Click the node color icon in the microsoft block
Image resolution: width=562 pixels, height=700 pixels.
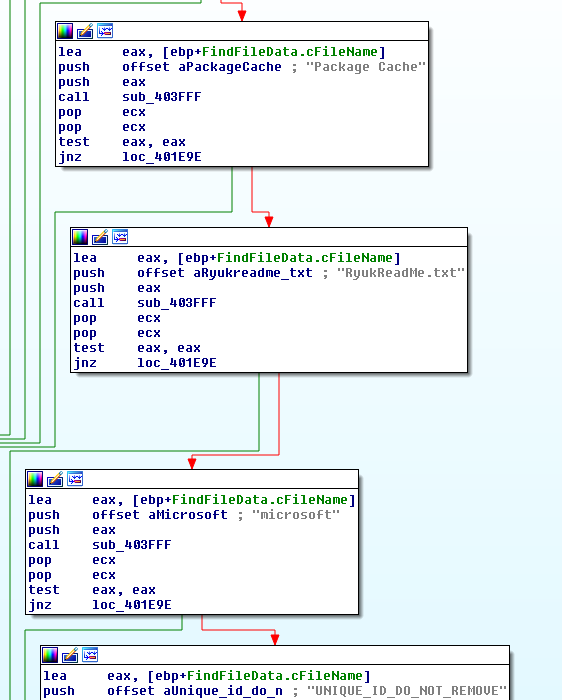(x=35, y=479)
